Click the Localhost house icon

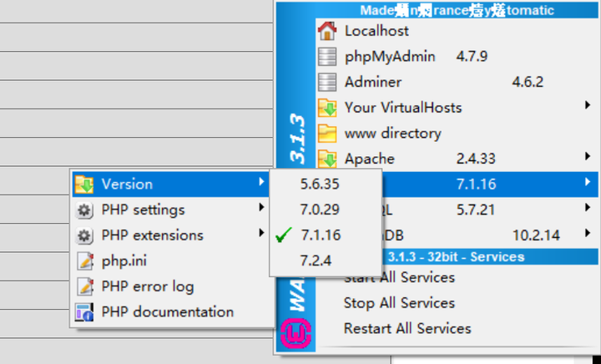(x=327, y=31)
